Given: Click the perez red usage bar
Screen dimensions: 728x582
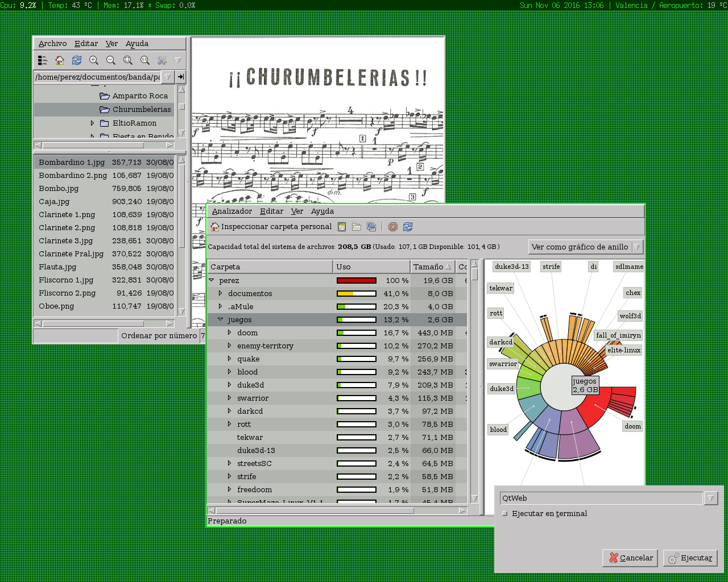Looking at the screenshot, I should (357, 280).
